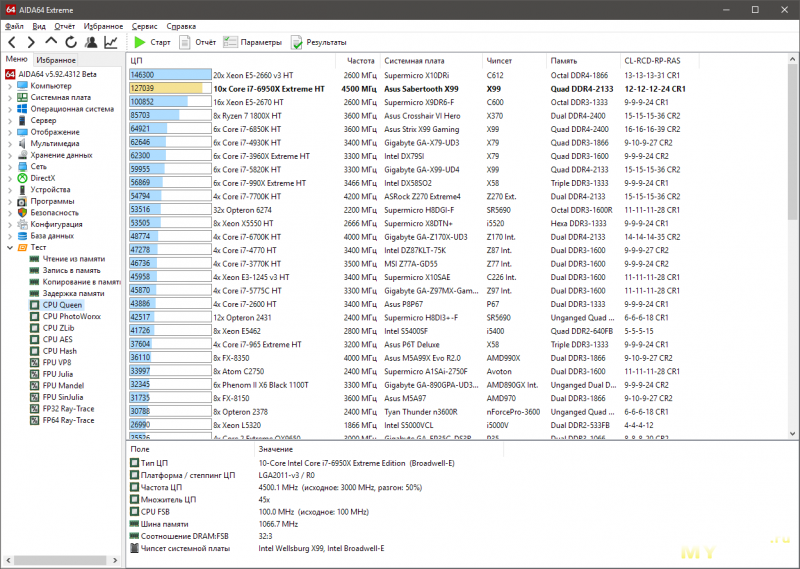Click the Параметры settings icon
Image resolution: width=800 pixels, height=569 pixels.
click(x=230, y=42)
